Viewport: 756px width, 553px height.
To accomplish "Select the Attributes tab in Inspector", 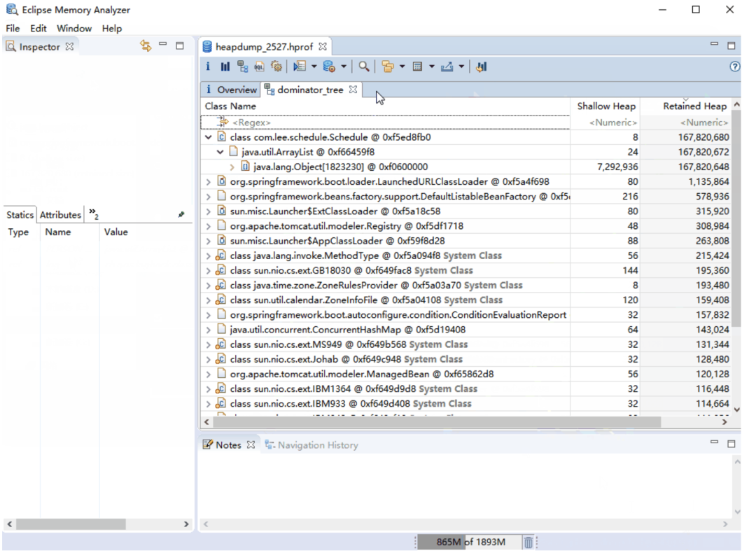I will [x=60, y=215].
